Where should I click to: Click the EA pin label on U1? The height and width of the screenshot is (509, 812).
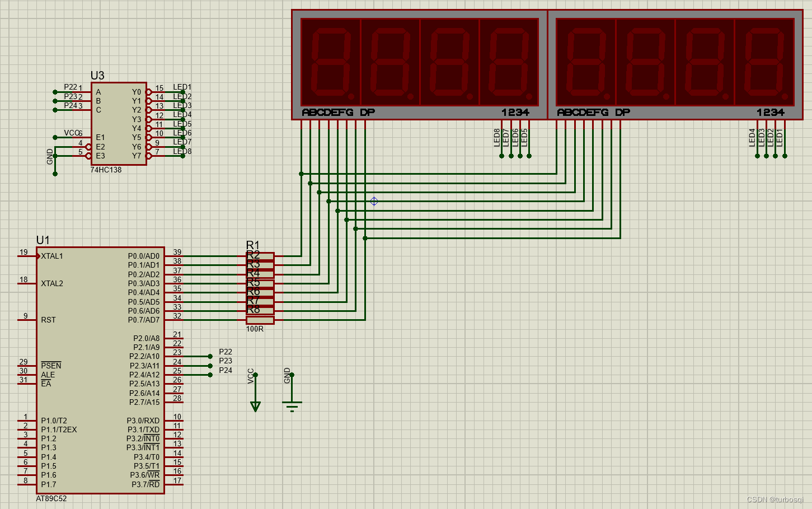(46, 384)
